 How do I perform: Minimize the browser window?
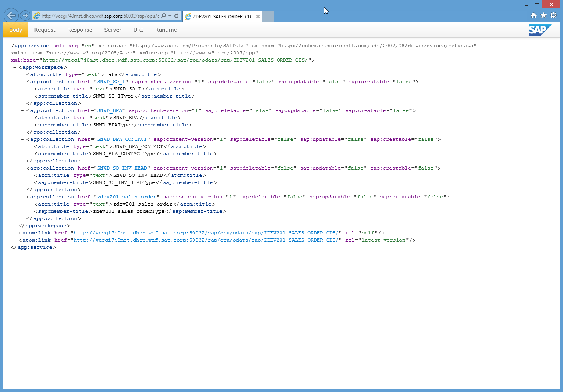click(x=526, y=5)
